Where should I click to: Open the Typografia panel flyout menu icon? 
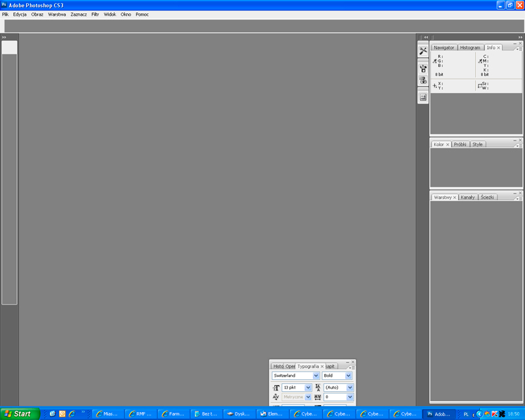pyautogui.click(x=352, y=367)
